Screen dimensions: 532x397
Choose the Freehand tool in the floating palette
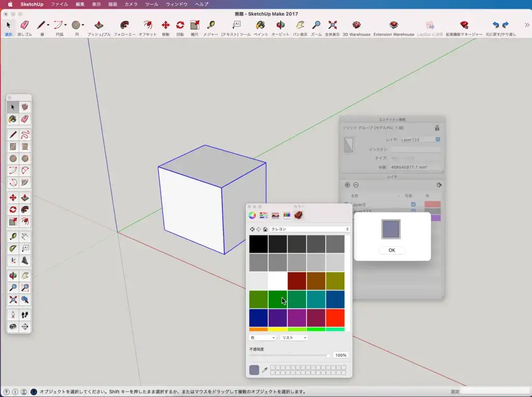pyautogui.click(x=25, y=135)
